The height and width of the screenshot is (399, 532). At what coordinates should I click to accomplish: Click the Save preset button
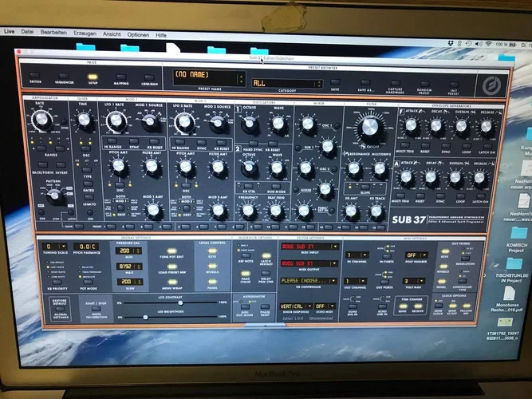335,82
